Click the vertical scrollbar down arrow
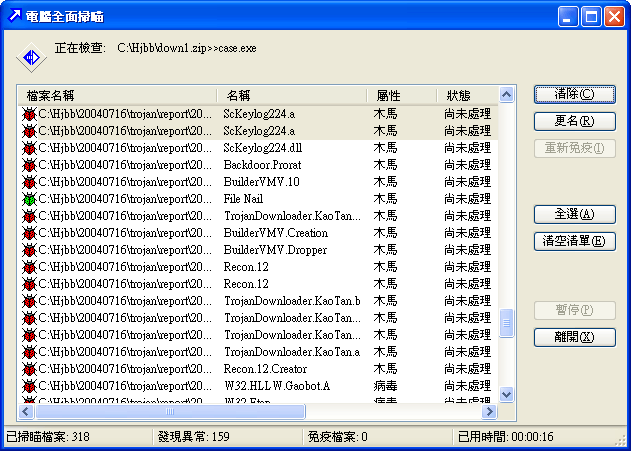The width and height of the screenshot is (631, 451). click(506, 395)
